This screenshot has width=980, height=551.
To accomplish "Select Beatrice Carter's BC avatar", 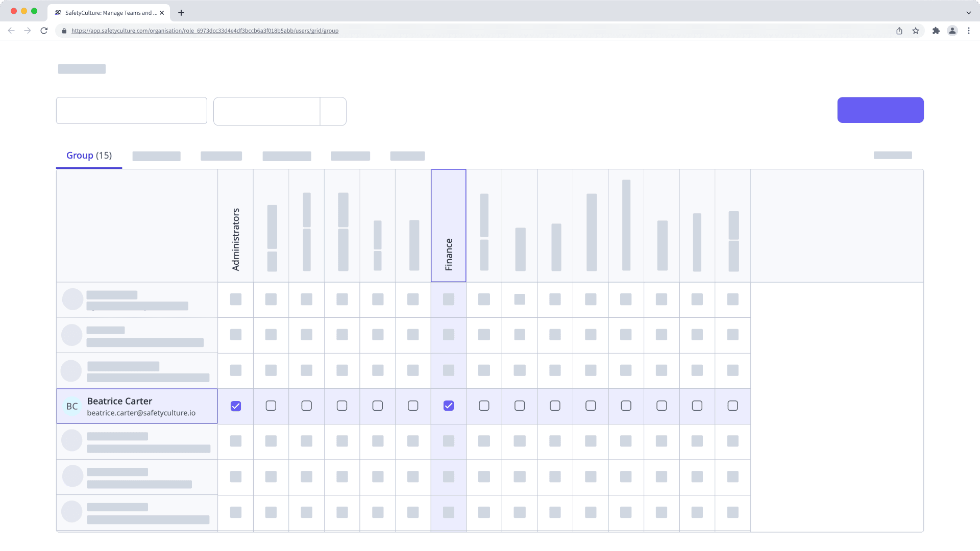I will pyautogui.click(x=71, y=406).
